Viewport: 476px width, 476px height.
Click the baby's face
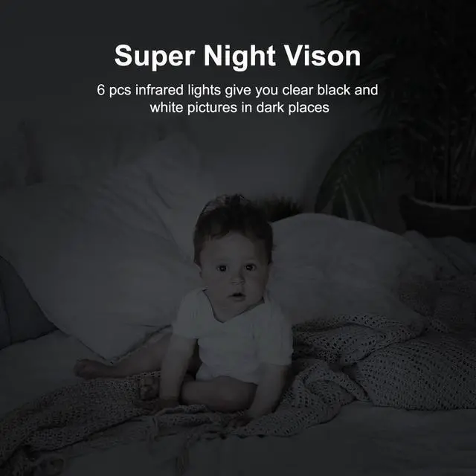[234, 277]
